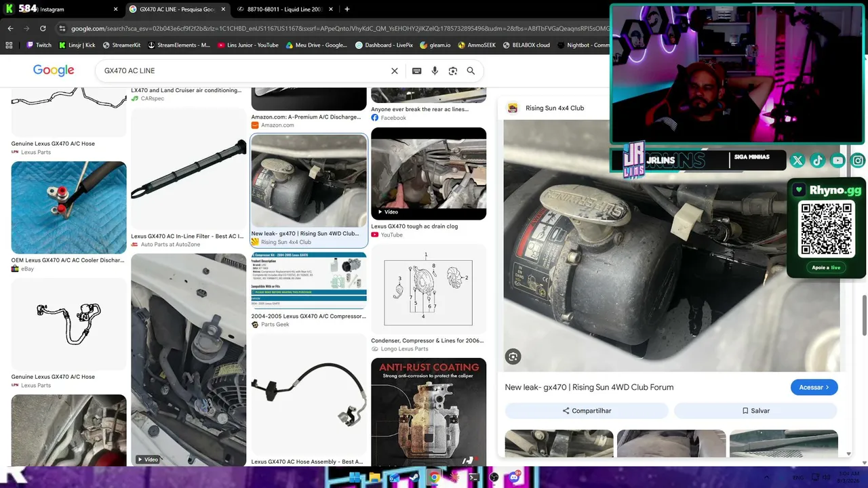This screenshot has width=868, height=488.
Task: Open the OEM Lexus GX470 eBay image
Action: pos(68,207)
